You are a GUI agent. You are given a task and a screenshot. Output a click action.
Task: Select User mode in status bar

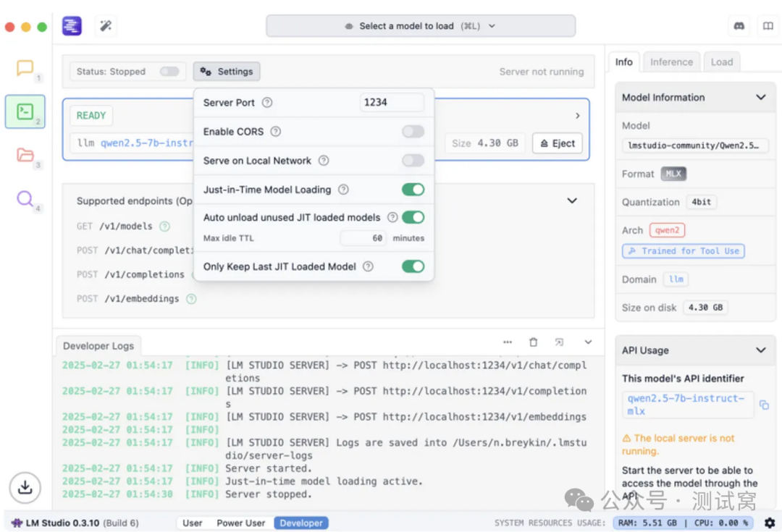tap(193, 523)
